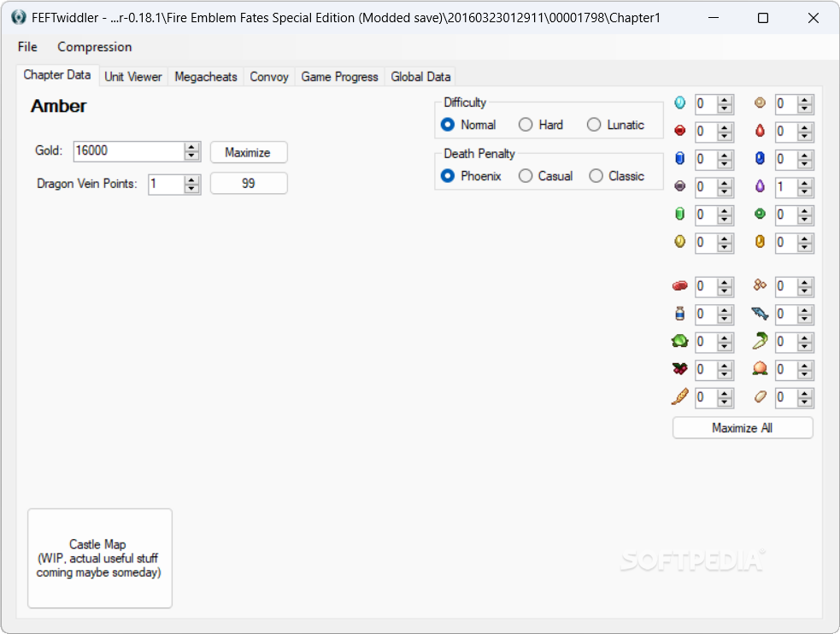Click the blue fish icon
840x634 pixels.
760,314
